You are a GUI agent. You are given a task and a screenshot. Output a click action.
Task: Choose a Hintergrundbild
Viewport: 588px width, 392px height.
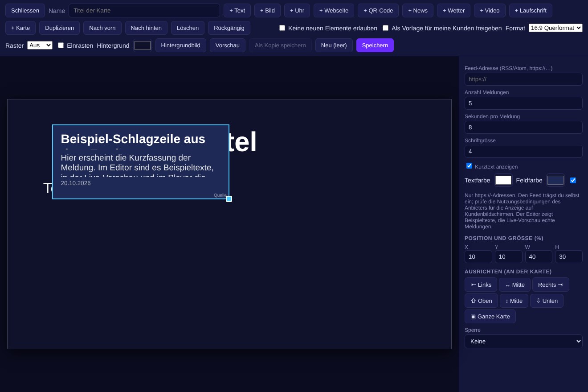tap(180, 45)
